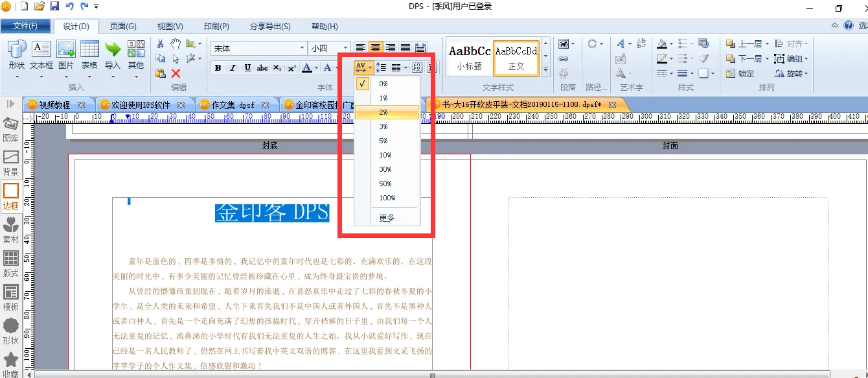Open the 宋体 font name dropdown
Screen dimensions: 868x378
302,48
